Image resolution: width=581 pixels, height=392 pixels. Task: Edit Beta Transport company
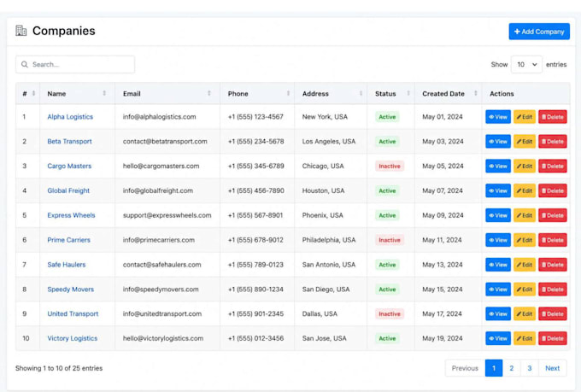[525, 141]
